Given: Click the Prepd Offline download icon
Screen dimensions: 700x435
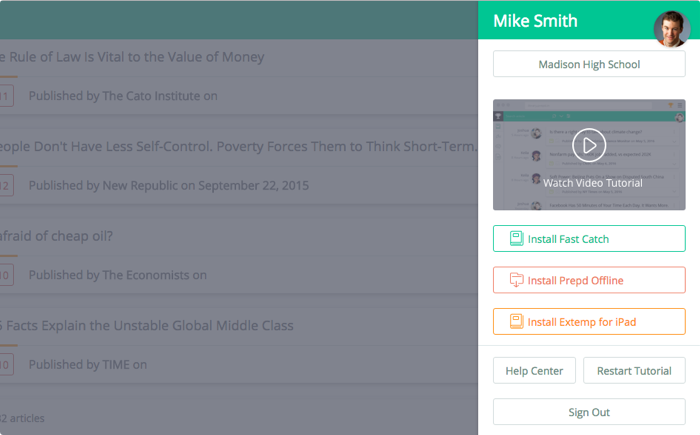Looking at the screenshot, I should click(517, 280).
